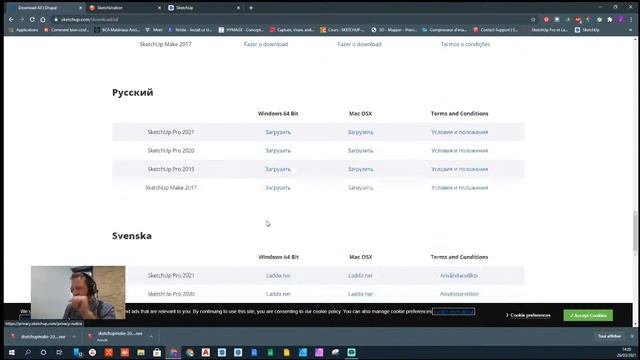Viewport: 640px width, 360px height.
Task: Open the options arrow of first download
Action: 74,337
